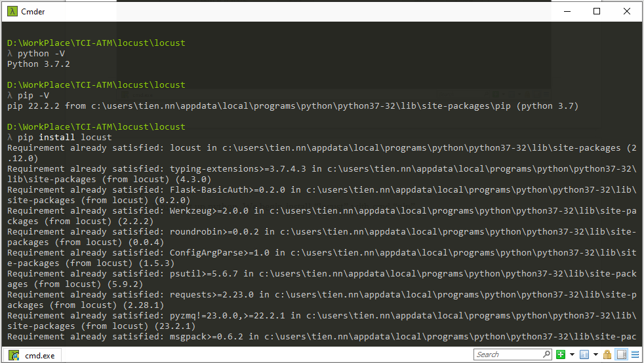Click inside the Search input field
Viewport: 644px width, 363px height.
coord(506,355)
